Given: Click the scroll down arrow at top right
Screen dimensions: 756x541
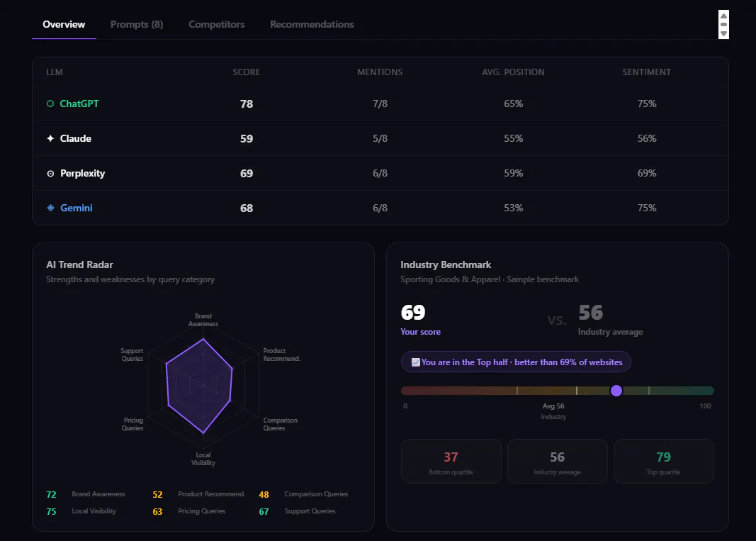Looking at the screenshot, I should click(723, 34).
